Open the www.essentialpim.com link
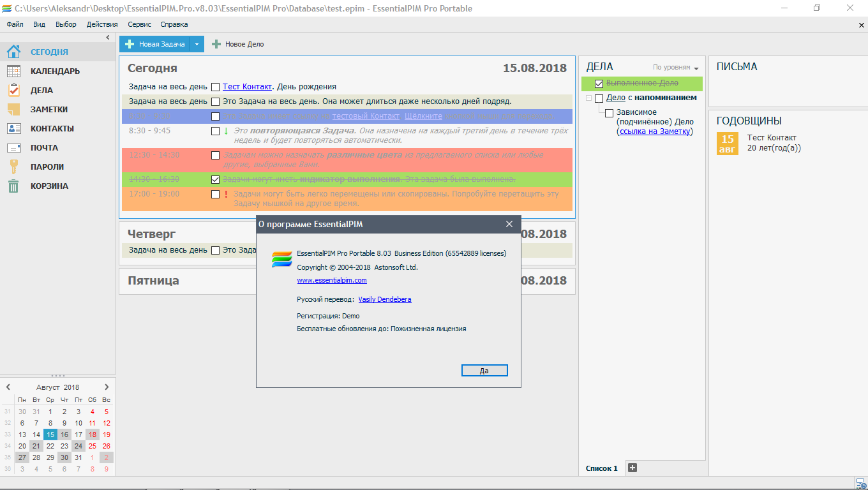This screenshot has height=490, width=868. pyautogui.click(x=332, y=280)
